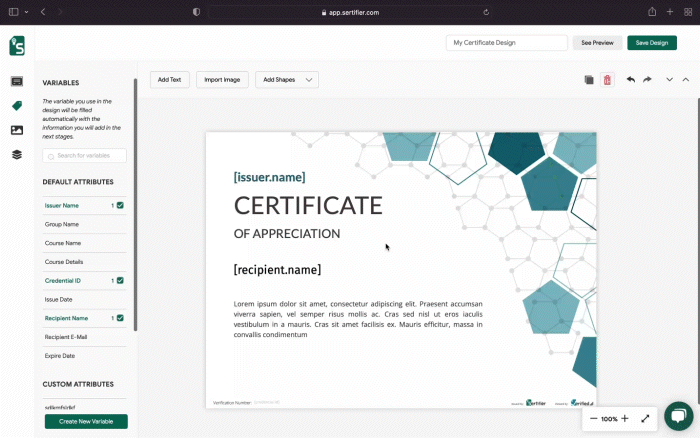The height and width of the screenshot is (438, 700).
Task: Uncheck the Issuer Name checkbox
Action: point(120,205)
